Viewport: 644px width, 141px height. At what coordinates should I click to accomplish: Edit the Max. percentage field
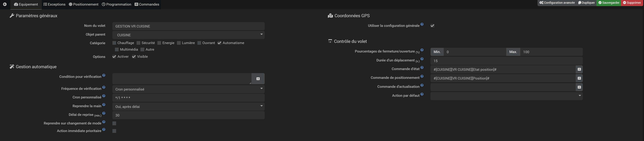pos(551,52)
